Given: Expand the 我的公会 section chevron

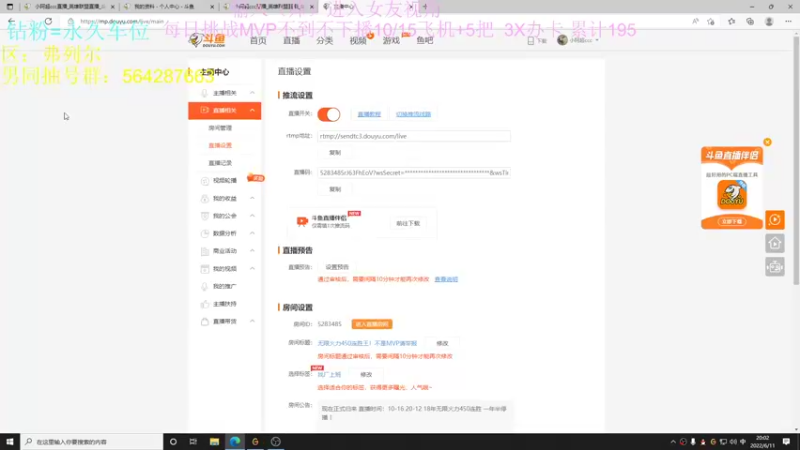Looking at the screenshot, I should [x=252, y=216].
